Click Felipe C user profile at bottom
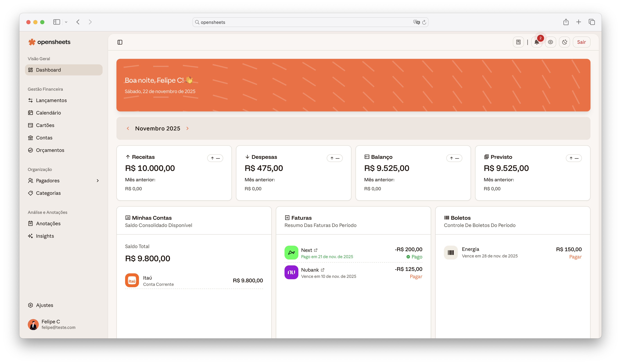This screenshot has width=621, height=364. point(51,324)
